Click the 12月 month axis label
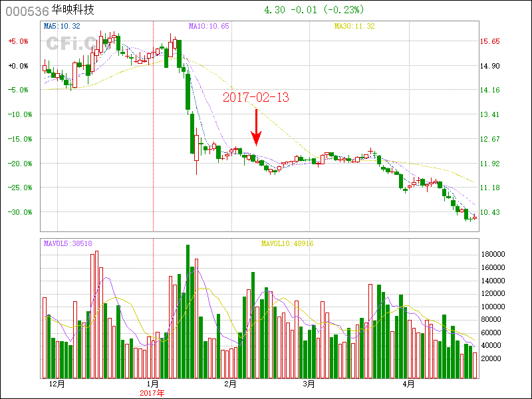Screen dimensions: 532x399 [x=57, y=384]
